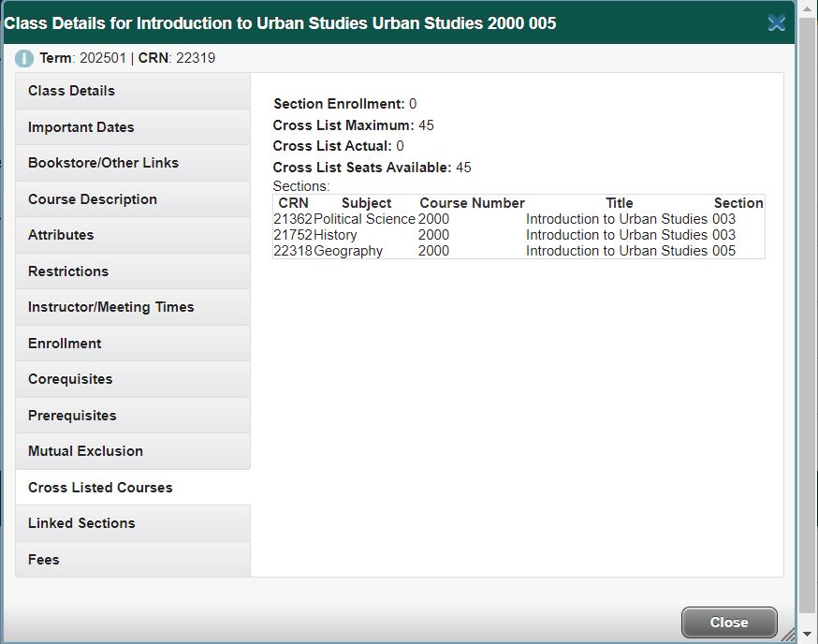Image resolution: width=818 pixels, height=644 pixels.
Task: Close dialog with the X icon
Action: coord(776,23)
